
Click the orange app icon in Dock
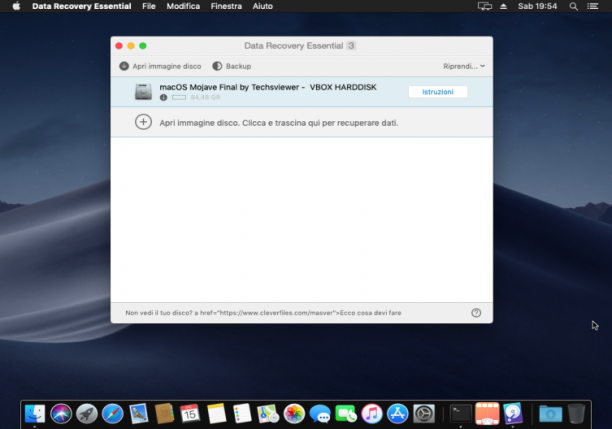tap(487, 413)
